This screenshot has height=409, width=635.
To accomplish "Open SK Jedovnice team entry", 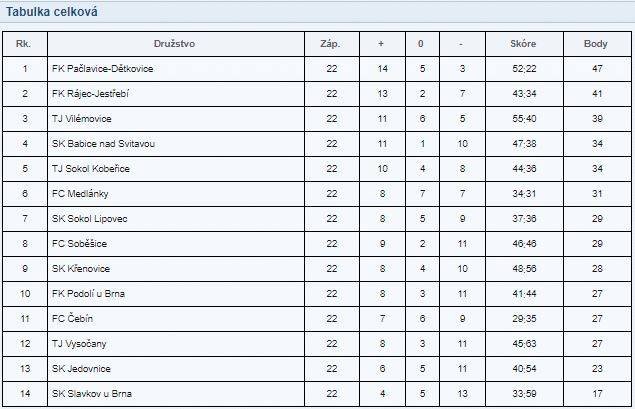I will (x=81, y=369).
